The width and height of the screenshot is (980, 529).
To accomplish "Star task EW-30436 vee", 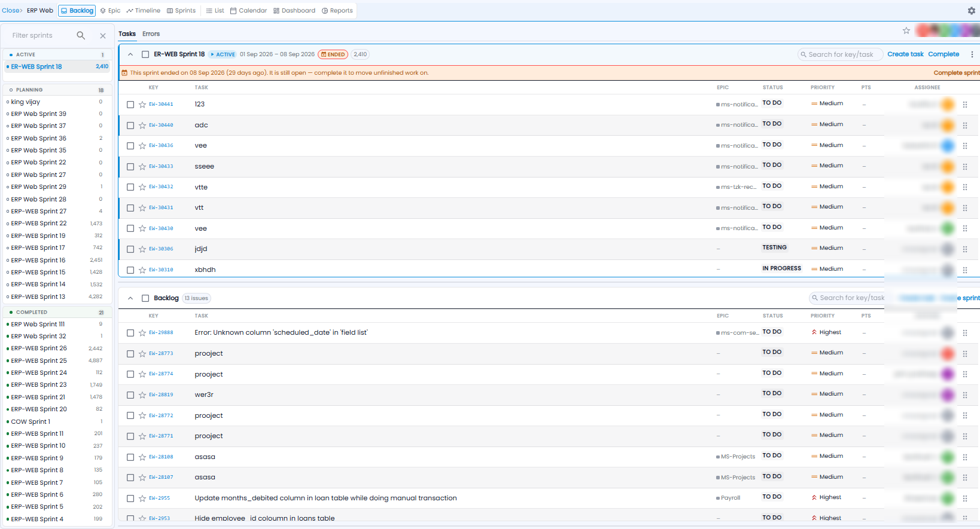I will click(142, 146).
